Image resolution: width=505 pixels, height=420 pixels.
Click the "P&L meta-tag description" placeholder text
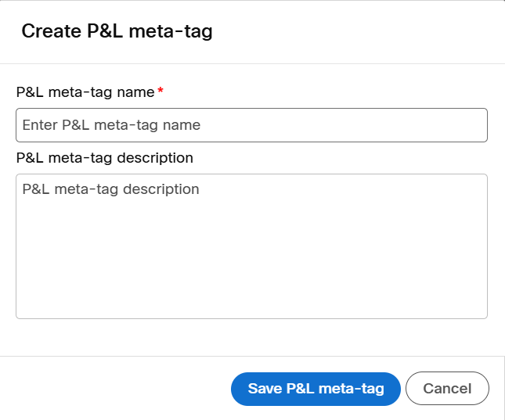click(x=110, y=189)
